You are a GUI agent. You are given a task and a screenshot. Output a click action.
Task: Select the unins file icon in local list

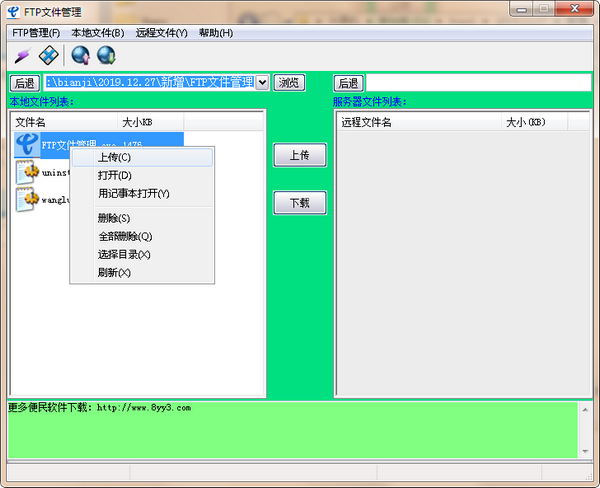28,172
